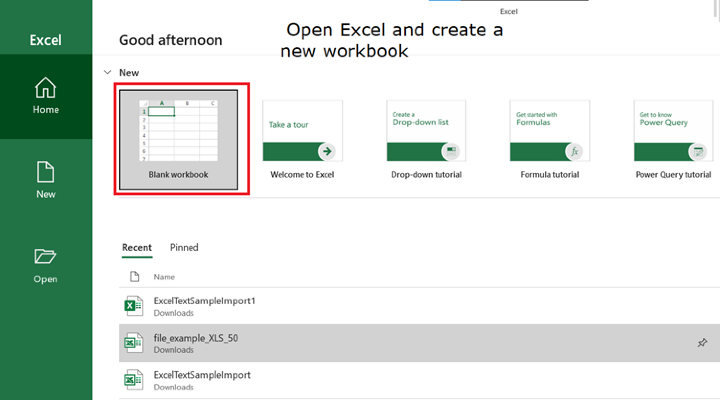The image size is (720, 400).
Task: Click the New page icon in sidebar
Action: coord(45,172)
